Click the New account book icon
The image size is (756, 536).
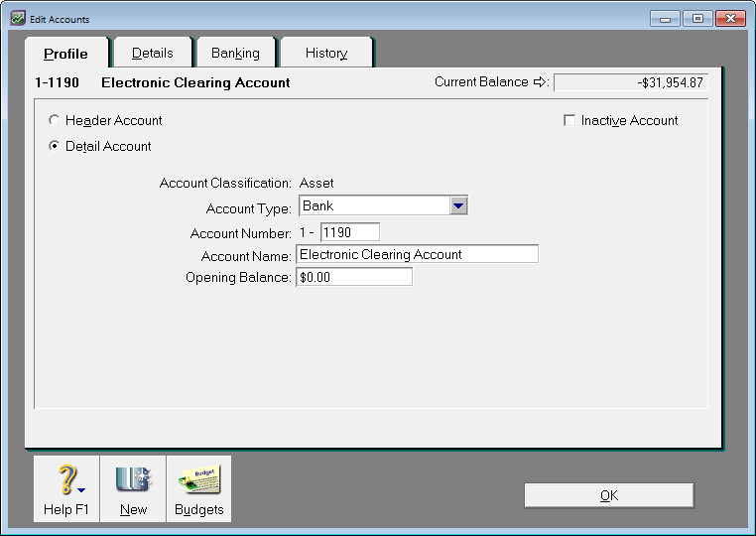[132, 480]
